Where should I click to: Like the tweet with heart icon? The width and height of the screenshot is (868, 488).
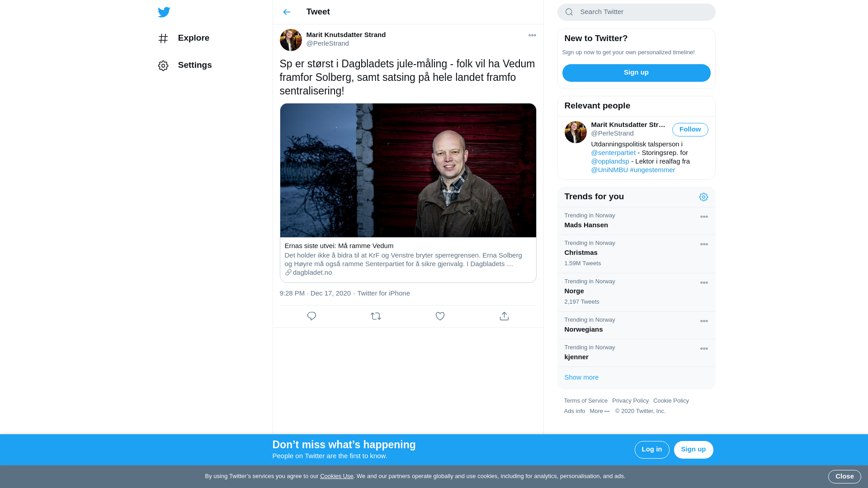click(440, 316)
